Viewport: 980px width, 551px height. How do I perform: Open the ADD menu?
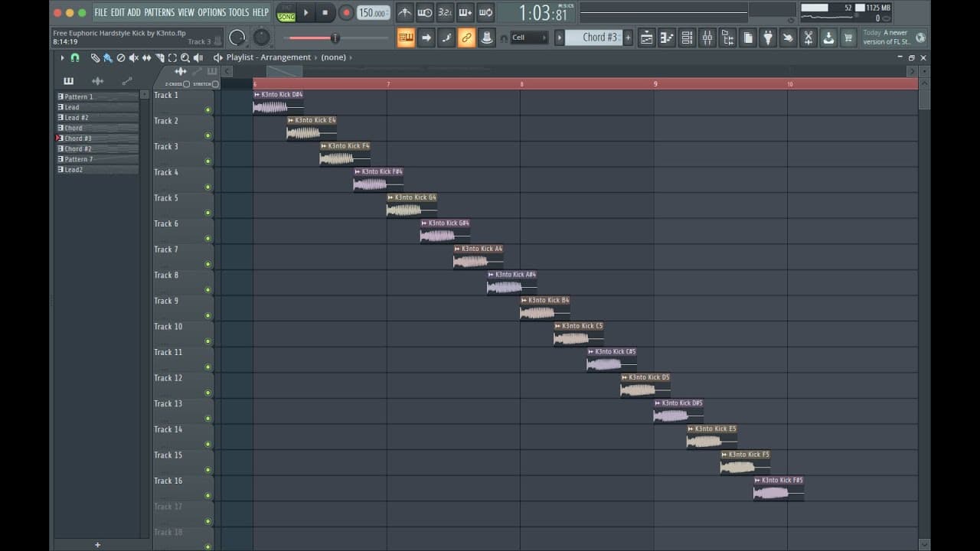(134, 12)
